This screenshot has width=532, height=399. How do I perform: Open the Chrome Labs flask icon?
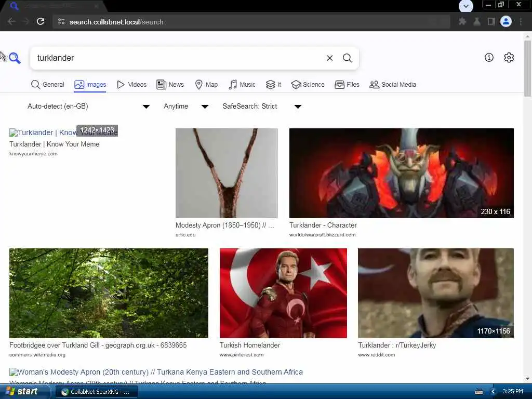click(477, 22)
